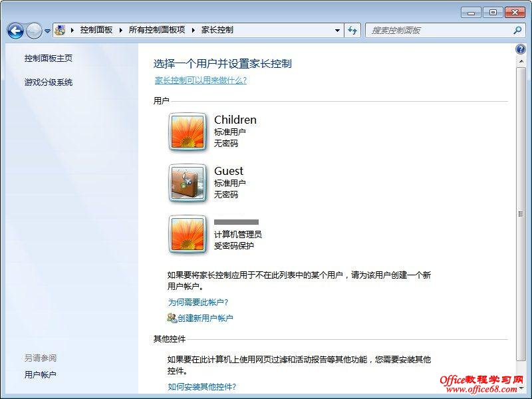The image size is (532, 399).
Task: Click the Control Panel icon in address bar
Action: pos(60,30)
